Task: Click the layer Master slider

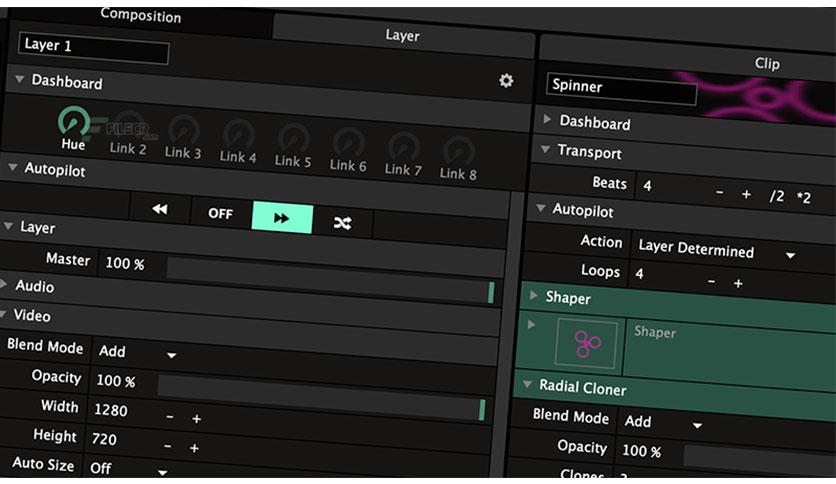Action: (331, 280)
